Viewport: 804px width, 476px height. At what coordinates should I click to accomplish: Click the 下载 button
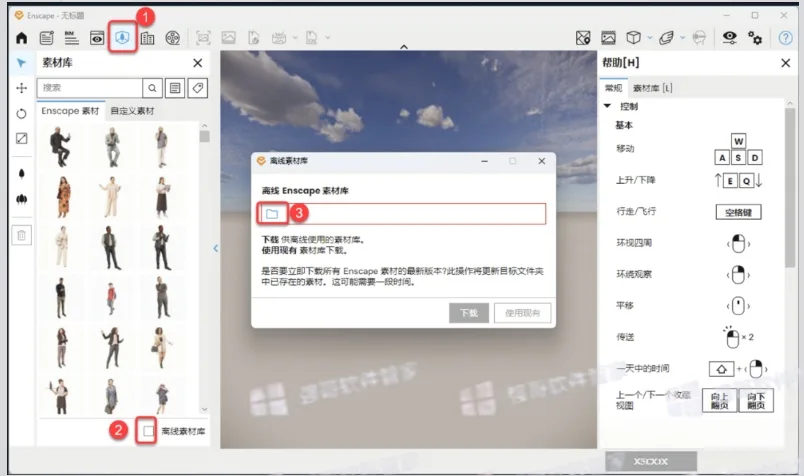point(469,313)
